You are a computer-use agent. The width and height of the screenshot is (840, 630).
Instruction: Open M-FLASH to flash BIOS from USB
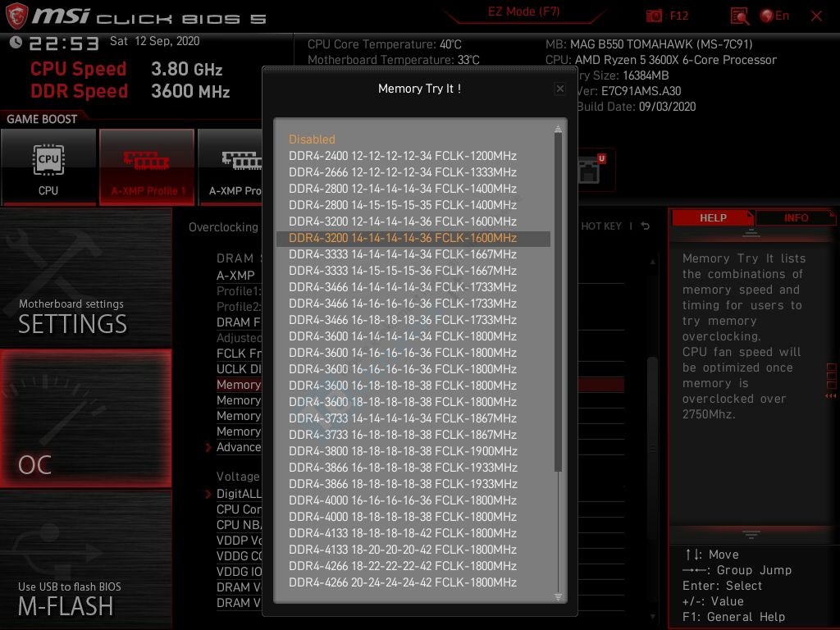tap(85, 559)
